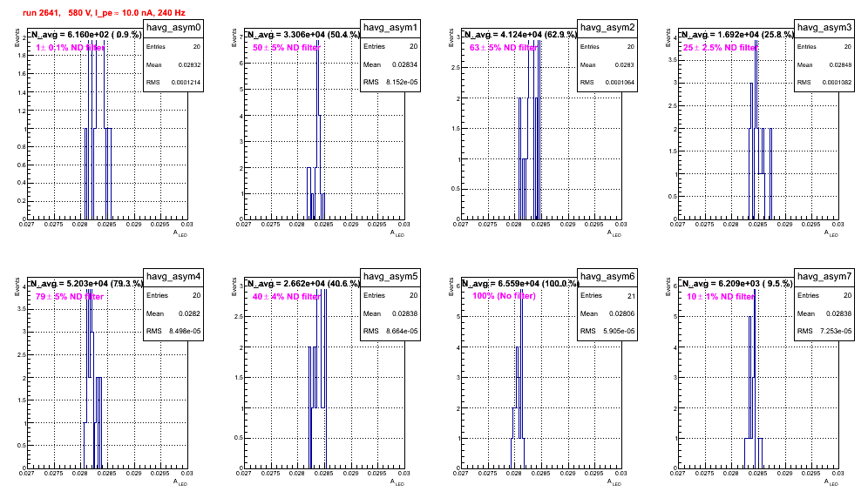This screenshot has height=498, width=868.
Task: Click the Events y-axis label of havg_asym7
Action: tap(668, 287)
